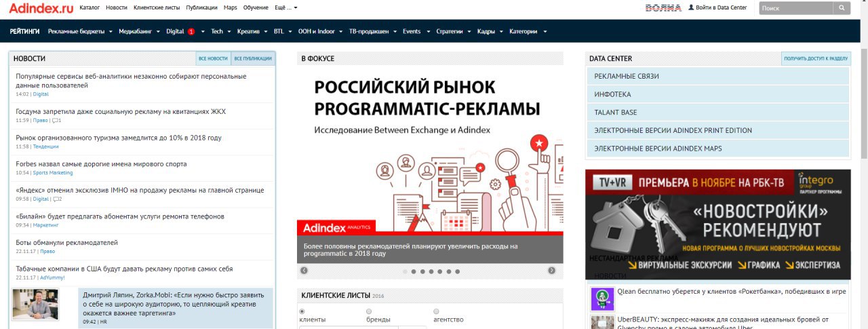Open Боты обманули рекламодателей news
The width and height of the screenshot is (868, 329).
(x=66, y=242)
